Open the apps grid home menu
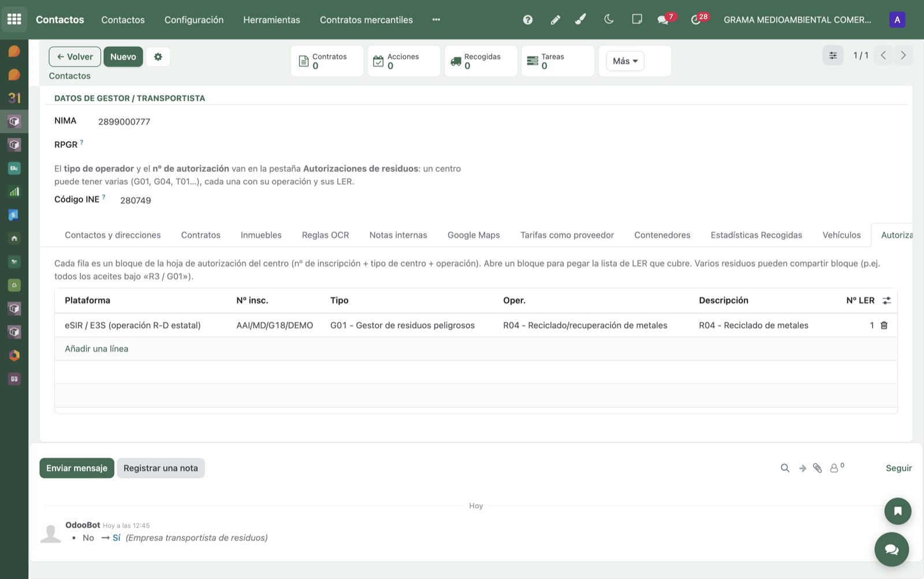This screenshot has height=579, width=924. pos(14,19)
